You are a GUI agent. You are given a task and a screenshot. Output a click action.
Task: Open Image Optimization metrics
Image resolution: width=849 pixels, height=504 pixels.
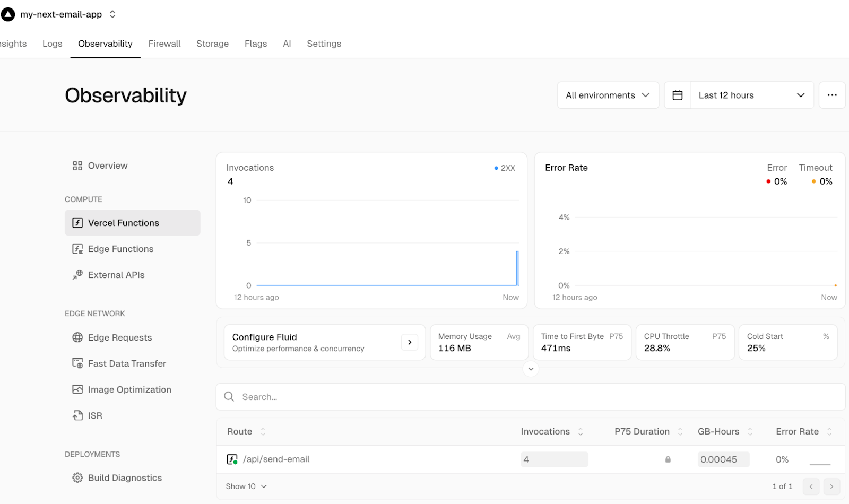[129, 389]
